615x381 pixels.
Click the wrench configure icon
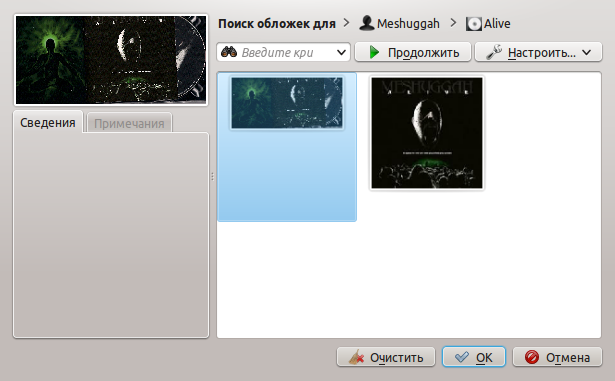(x=494, y=52)
